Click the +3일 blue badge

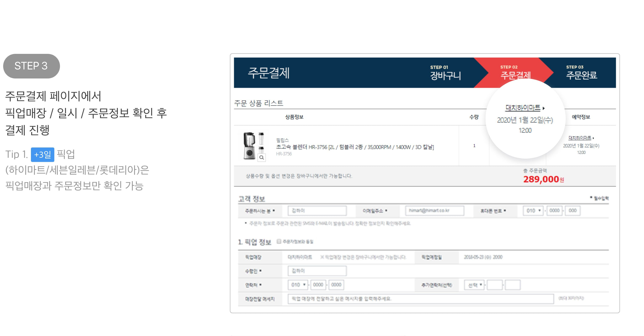[x=43, y=155]
